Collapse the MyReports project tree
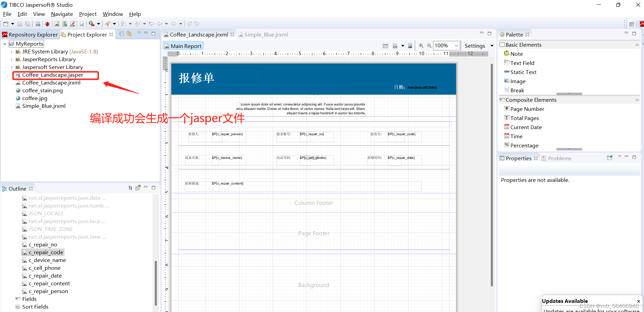644x312 pixels. pyautogui.click(x=4, y=44)
